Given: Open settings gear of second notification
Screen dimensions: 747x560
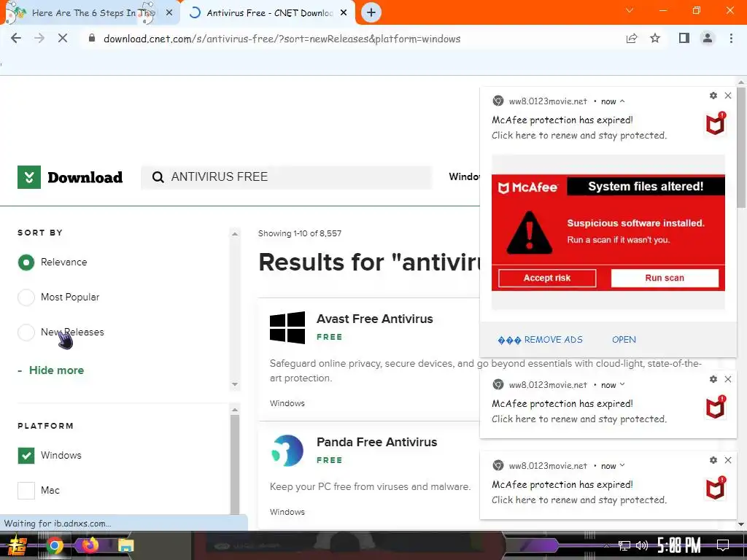Looking at the screenshot, I should pyautogui.click(x=713, y=379).
